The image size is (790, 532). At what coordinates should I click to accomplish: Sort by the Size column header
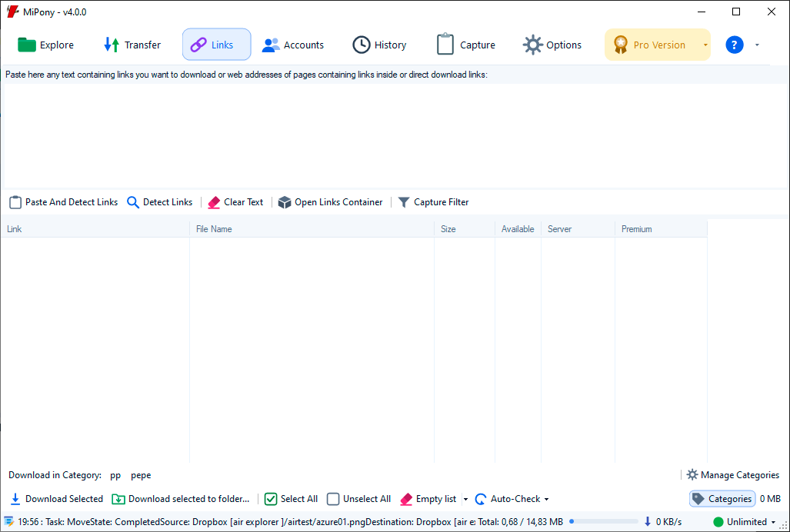[465, 229]
